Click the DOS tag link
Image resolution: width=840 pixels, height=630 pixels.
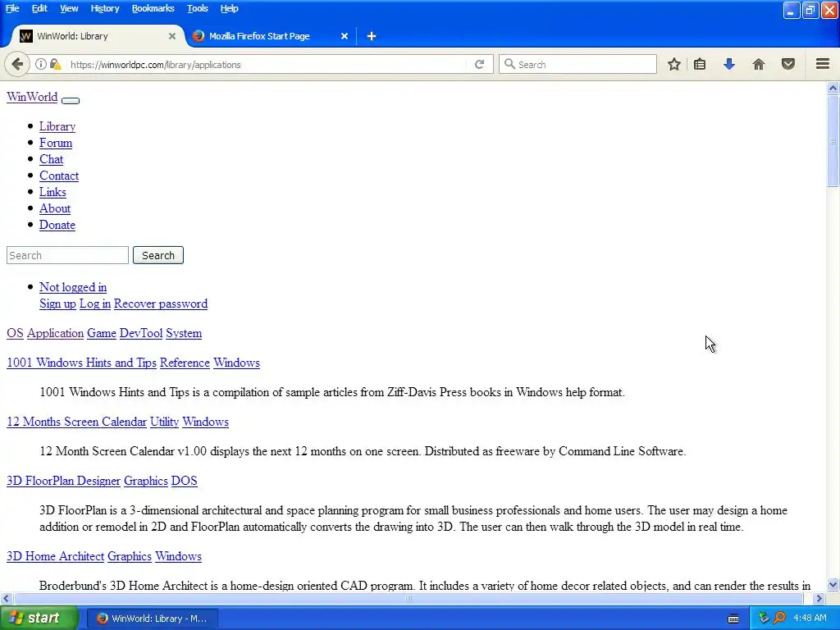[x=185, y=481]
